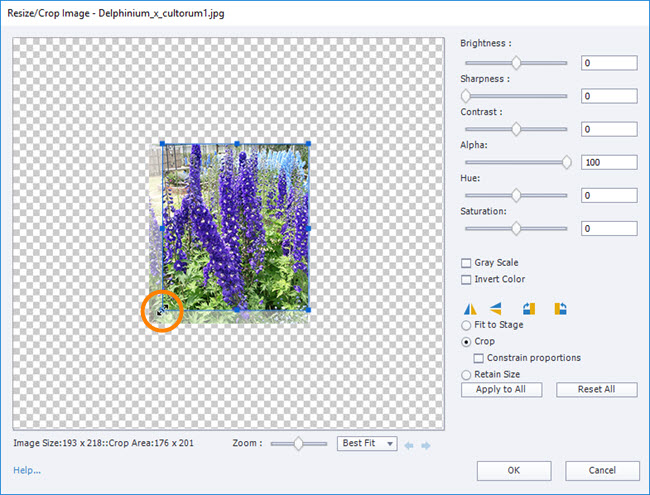Screen dimensions: 650x495
Task: Enable the Gray Scale checkbox
Action: point(466,263)
